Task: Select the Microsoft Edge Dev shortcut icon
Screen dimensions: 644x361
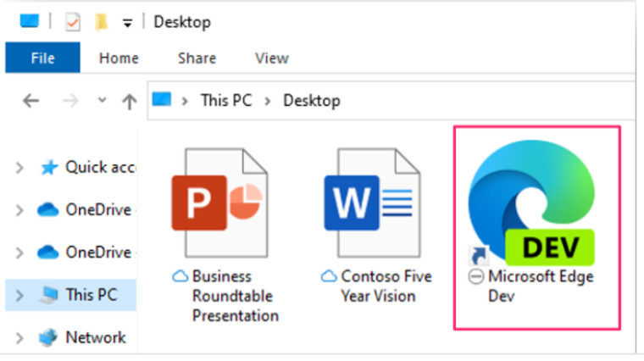Action: (x=531, y=203)
